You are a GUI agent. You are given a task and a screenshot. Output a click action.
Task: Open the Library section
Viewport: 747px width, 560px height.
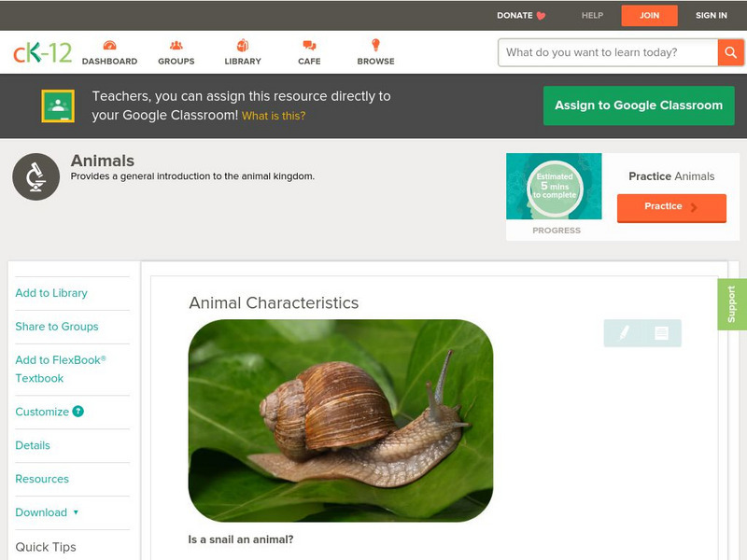click(x=242, y=53)
